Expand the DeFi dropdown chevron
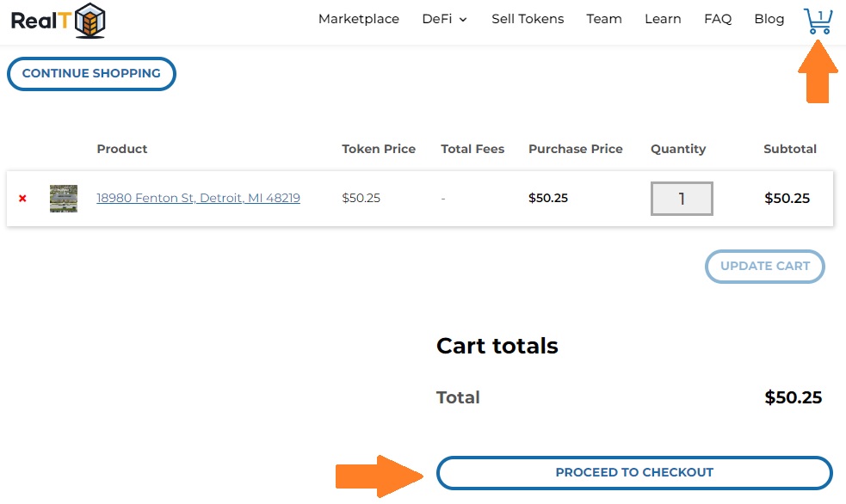Screen dimensions: 846x504 point(463,20)
